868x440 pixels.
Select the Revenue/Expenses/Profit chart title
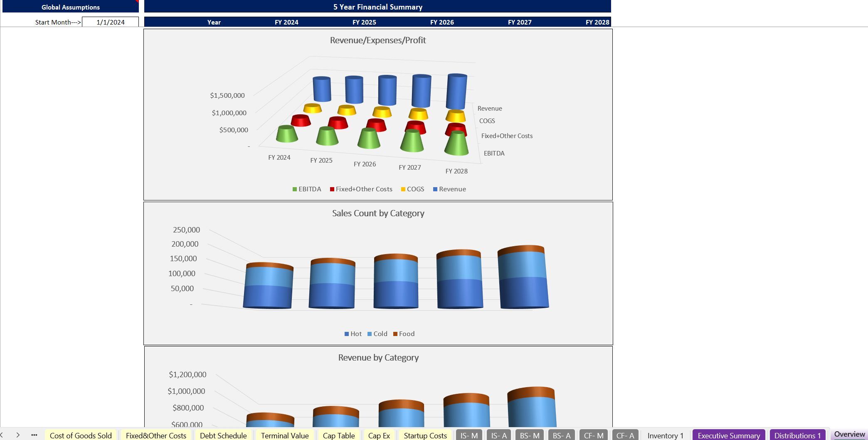378,40
